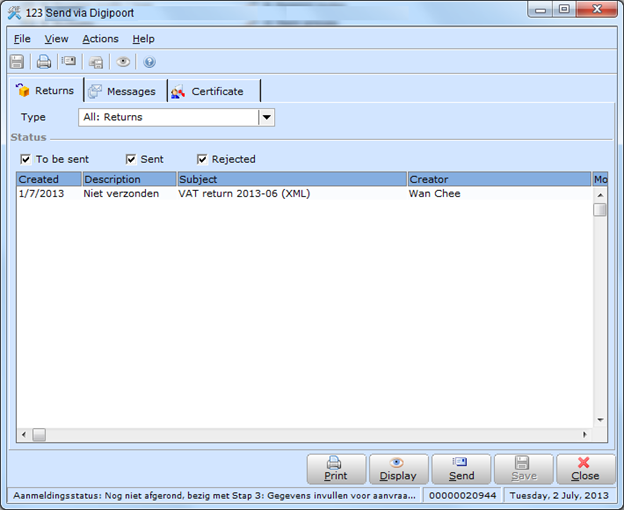The height and width of the screenshot is (510, 624).
Task: Switch to the Messages tab
Action: (125, 91)
